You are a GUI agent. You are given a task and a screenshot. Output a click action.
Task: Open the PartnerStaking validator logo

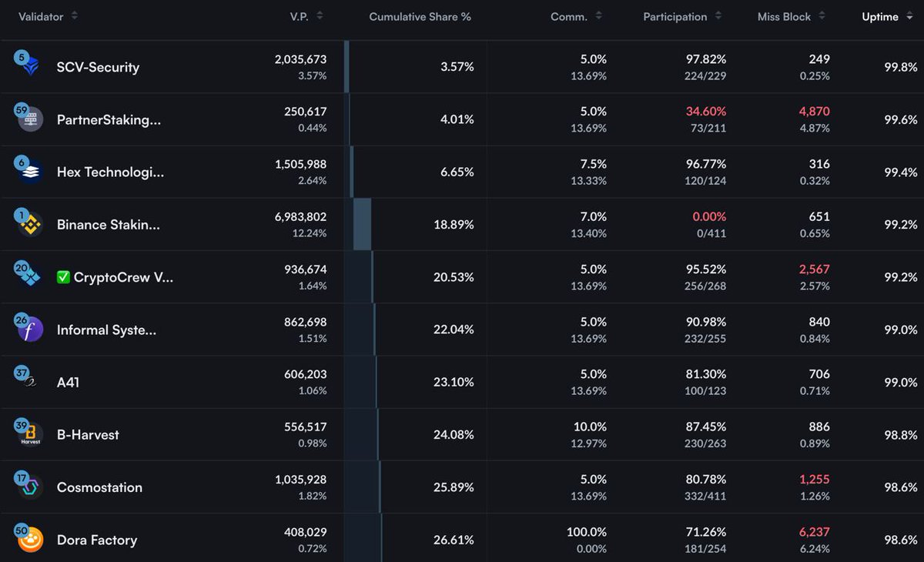32,119
